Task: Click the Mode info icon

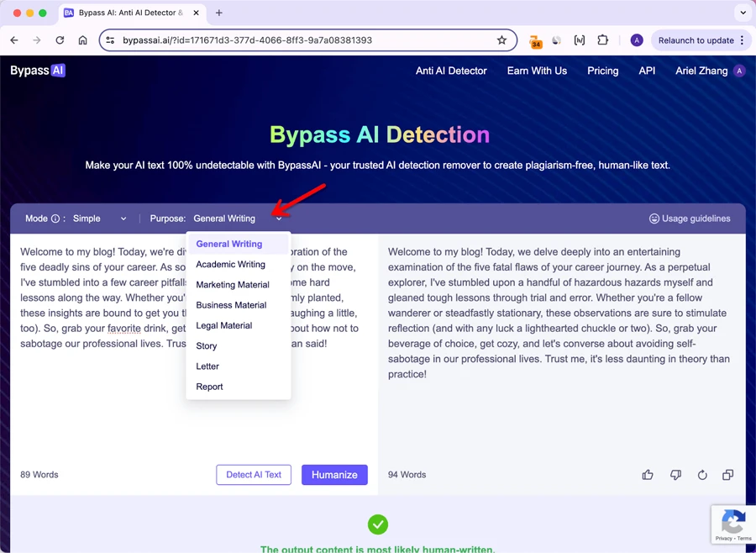Action: [55, 219]
